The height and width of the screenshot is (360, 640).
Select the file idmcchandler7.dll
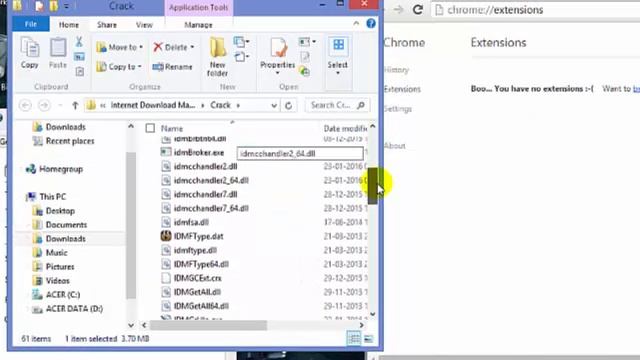pyautogui.click(x=205, y=194)
